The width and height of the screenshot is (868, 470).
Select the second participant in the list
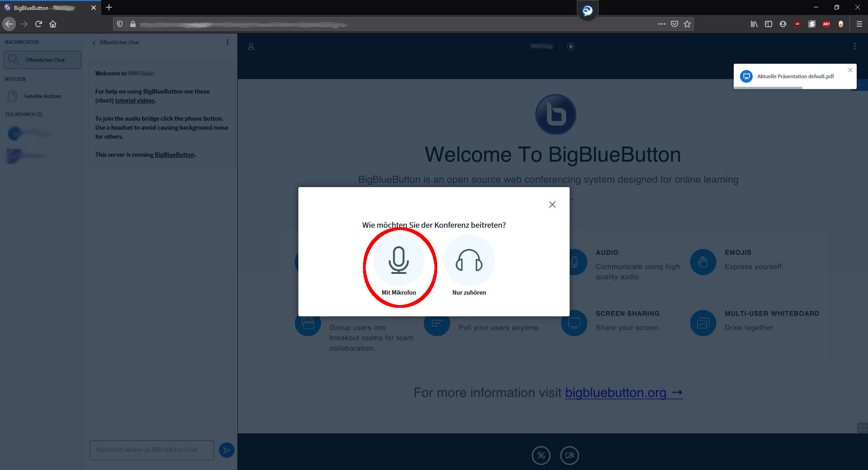click(27, 155)
